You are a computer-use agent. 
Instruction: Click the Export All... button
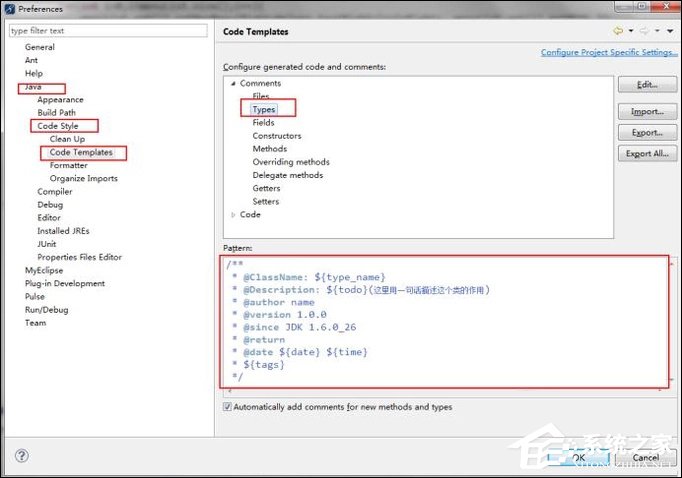[x=647, y=154]
